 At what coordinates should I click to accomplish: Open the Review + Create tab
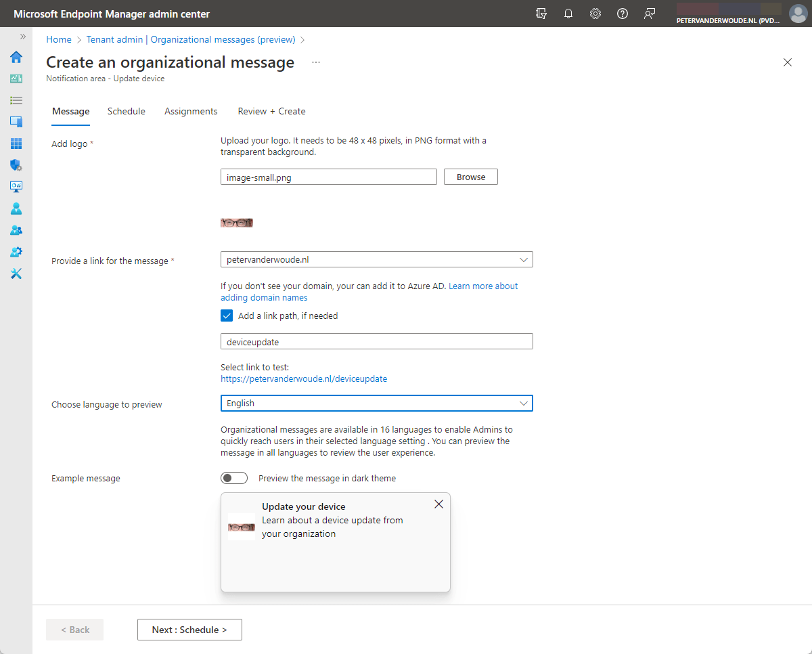pos(271,111)
